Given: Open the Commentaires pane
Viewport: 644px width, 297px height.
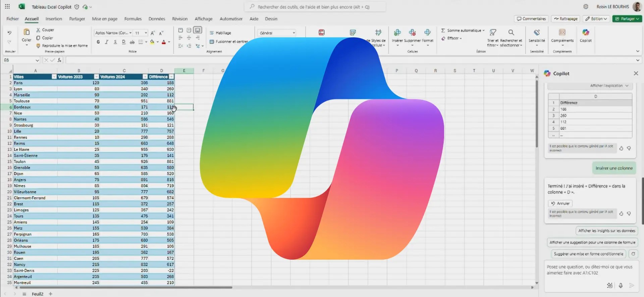Looking at the screenshot, I should 531,19.
